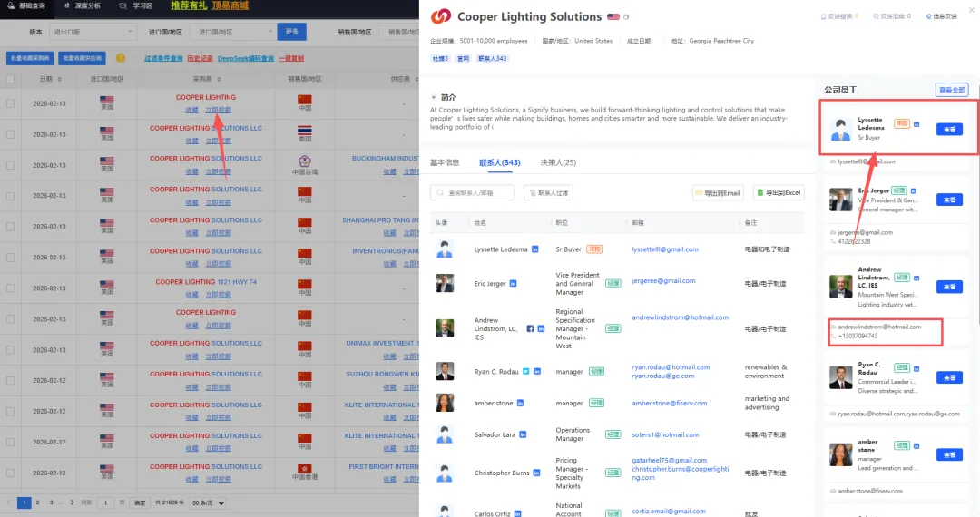This screenshot has width=980, height=517.
Task: Sort table by 日期 column arrows
Action: click(x=59, y=79)
